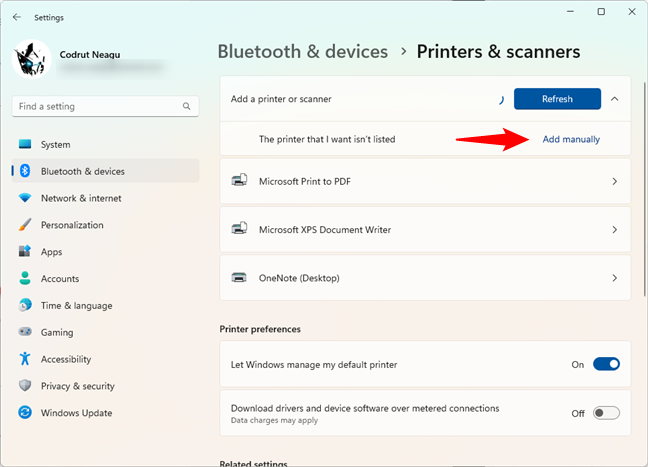648x467 pixels.
Task: Open Accessibility settings
Action: point(105,359)
